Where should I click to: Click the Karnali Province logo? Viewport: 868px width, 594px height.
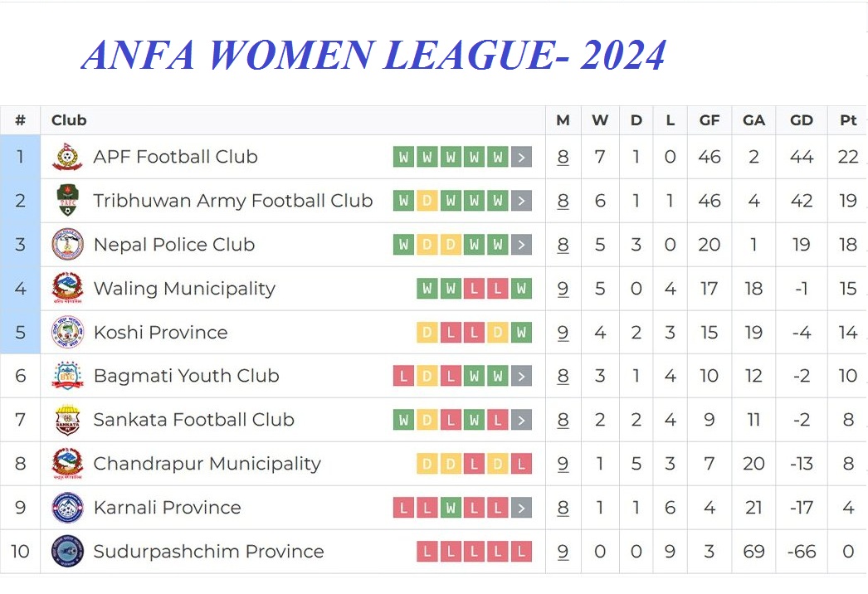point(67,508)
